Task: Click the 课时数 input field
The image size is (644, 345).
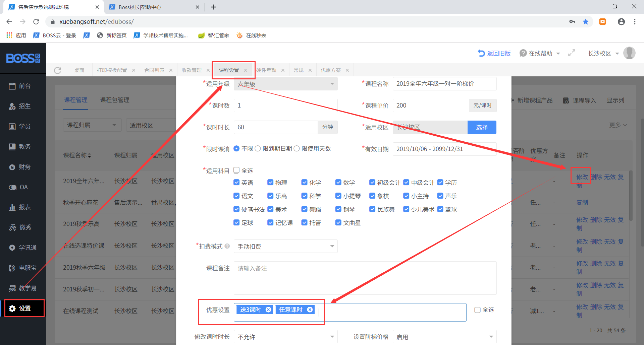Action: tap(285, 106)
